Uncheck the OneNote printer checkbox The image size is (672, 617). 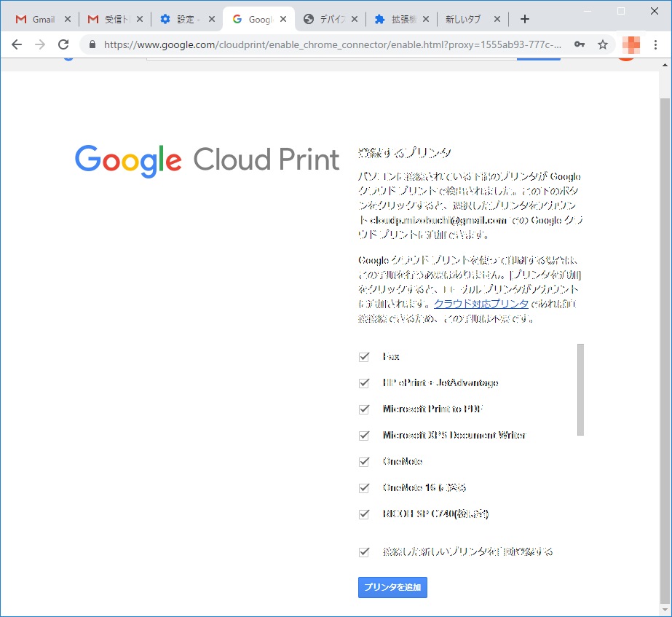364,462
